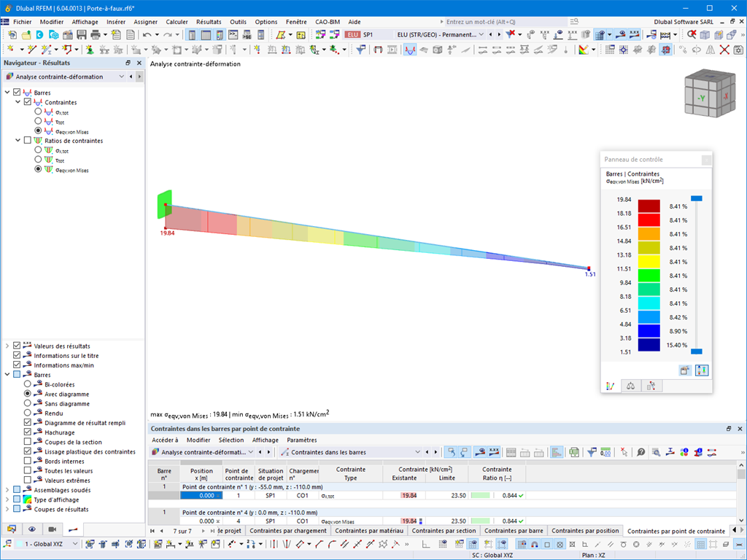This screenshot has height=560, width=747.
Task: Select the Rendu radio option
Action: [x=28, y=413]
